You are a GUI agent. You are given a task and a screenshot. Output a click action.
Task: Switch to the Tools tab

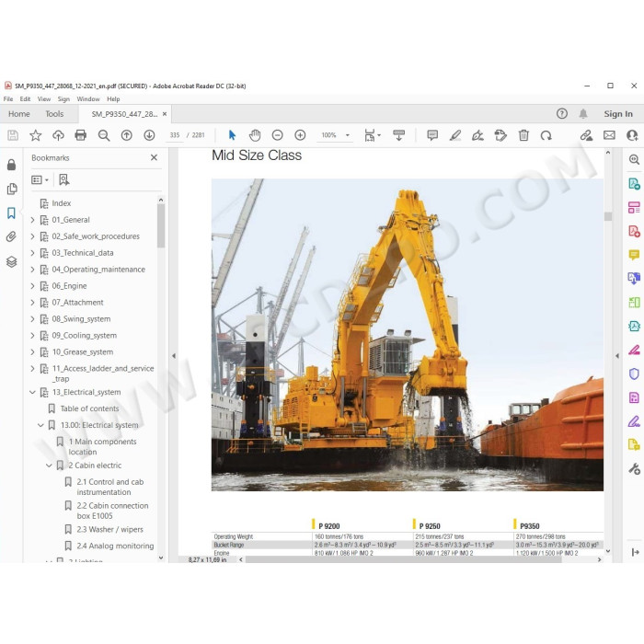[54, 114]
